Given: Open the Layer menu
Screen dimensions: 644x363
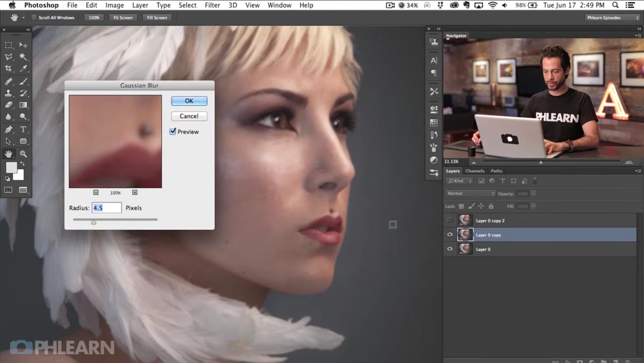Looking at the screenshot, I should [x=140, y=5].
